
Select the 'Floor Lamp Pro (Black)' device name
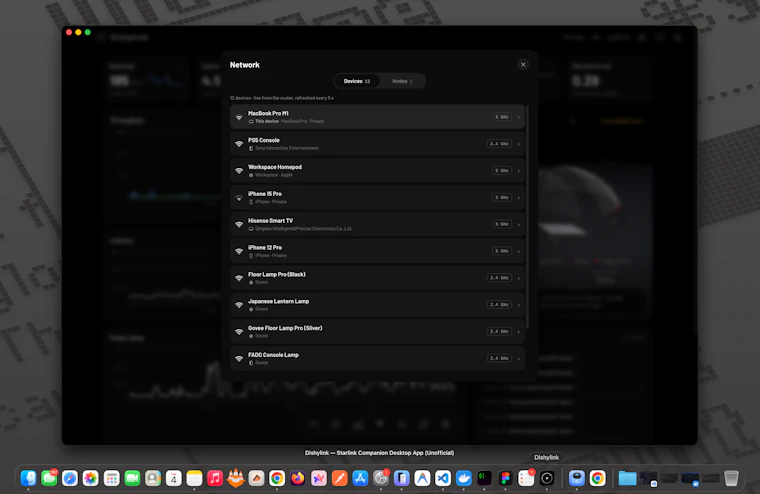pyautogui.click(x=277, y=274)
